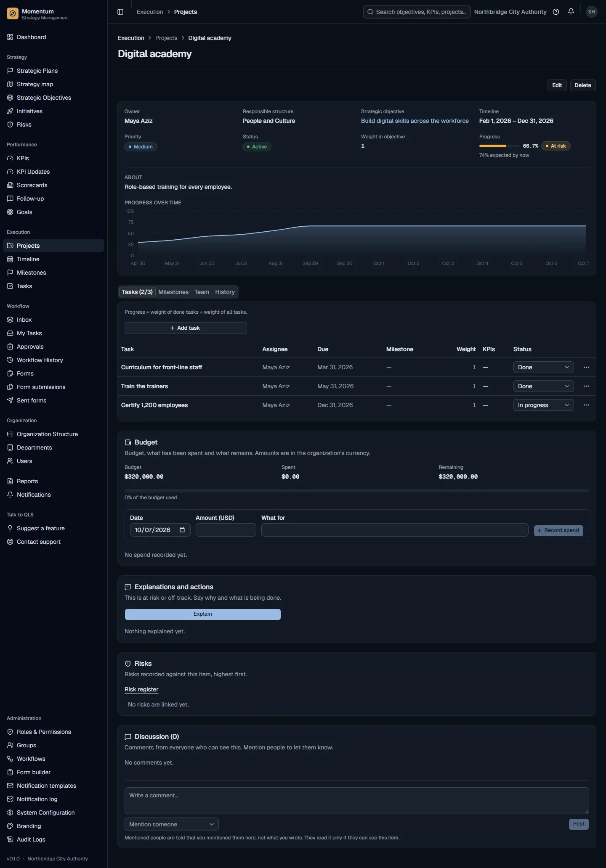Image resolution: width=606 pixels, height=868 pixels.
Task: Open the notifications bell icon
Action: point(571,12)
